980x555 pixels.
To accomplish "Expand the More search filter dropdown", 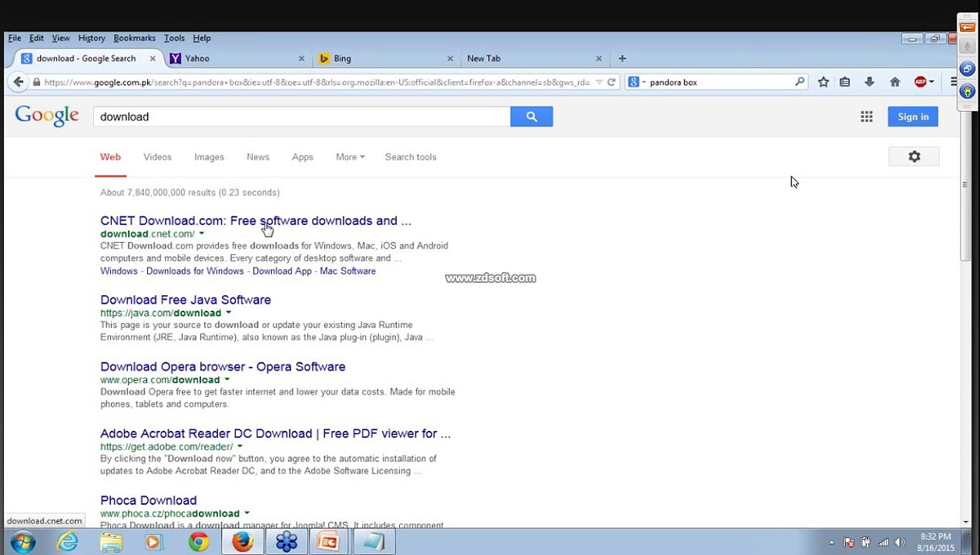I will [350, 156].
